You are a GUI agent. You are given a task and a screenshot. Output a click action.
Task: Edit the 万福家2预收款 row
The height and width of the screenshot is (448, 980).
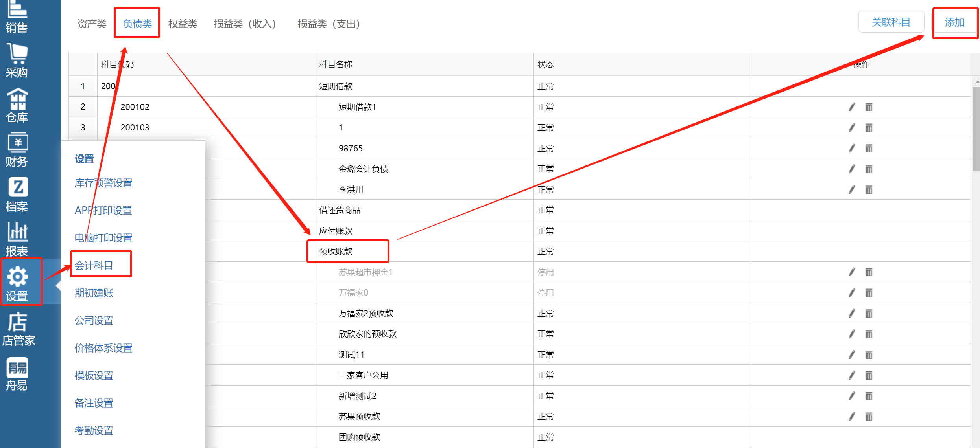852,313
